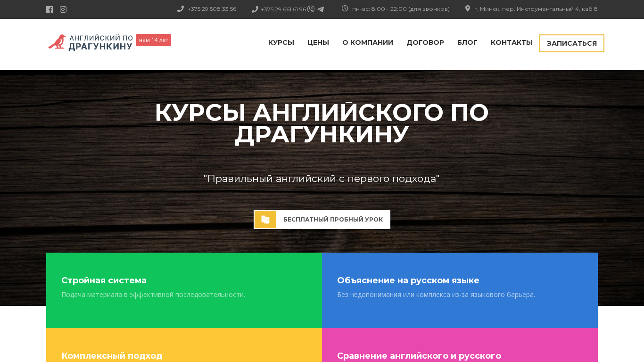Image resolution: width=644 pixels, height=362 pixels.
Task: Open Telegram chat icon
Action: pos(321,9)
